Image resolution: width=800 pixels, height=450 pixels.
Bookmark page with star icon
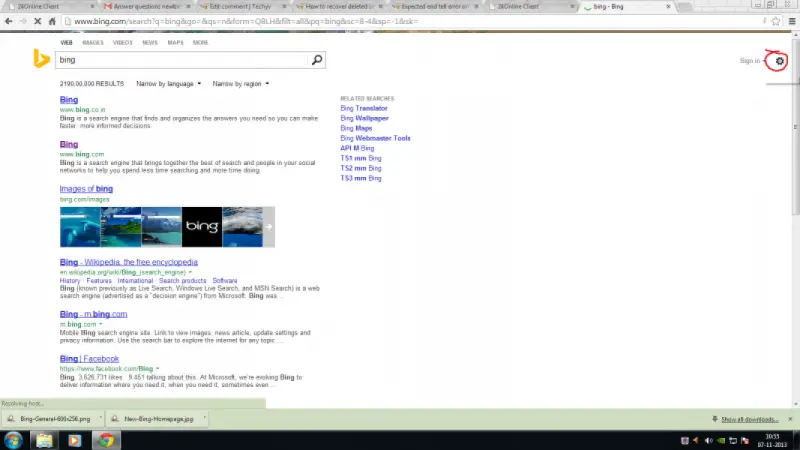[776, 21]
